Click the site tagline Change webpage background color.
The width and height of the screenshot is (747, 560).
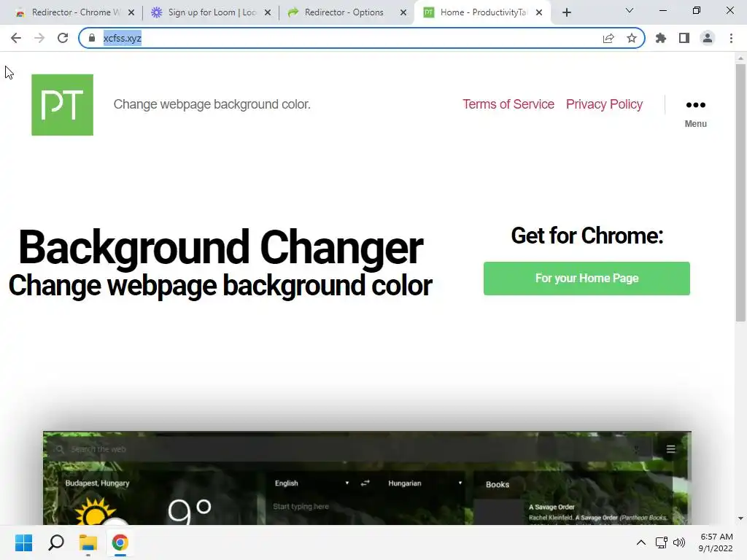coord(212,104)
